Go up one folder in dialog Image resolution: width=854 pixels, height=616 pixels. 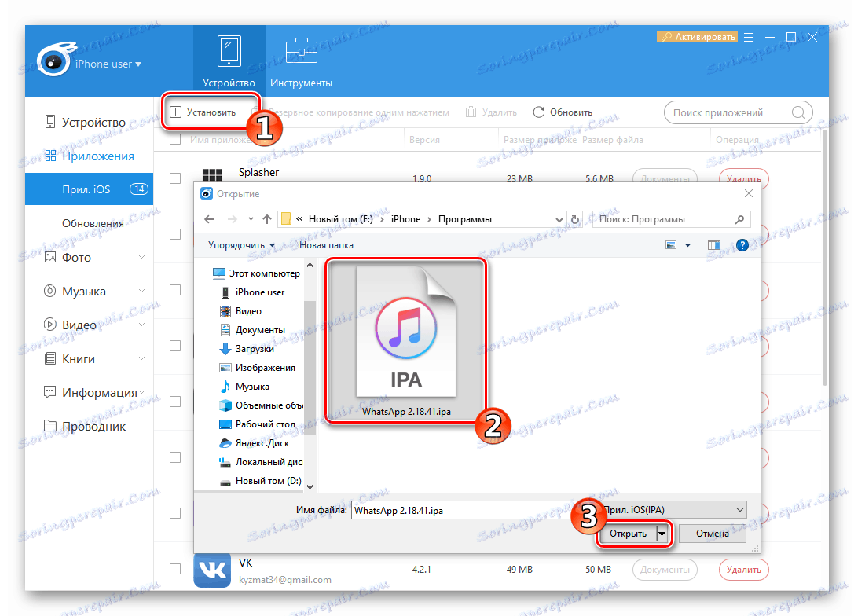tap(267, 219)
